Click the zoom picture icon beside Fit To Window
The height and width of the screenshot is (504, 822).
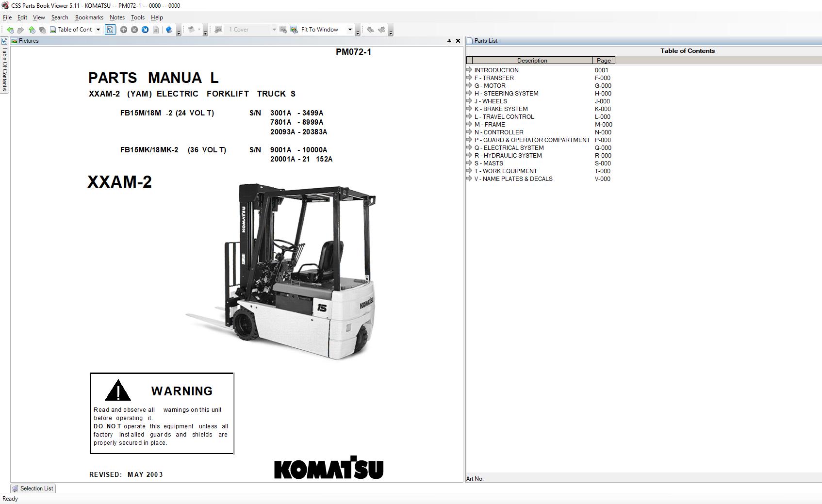point(294,30)
